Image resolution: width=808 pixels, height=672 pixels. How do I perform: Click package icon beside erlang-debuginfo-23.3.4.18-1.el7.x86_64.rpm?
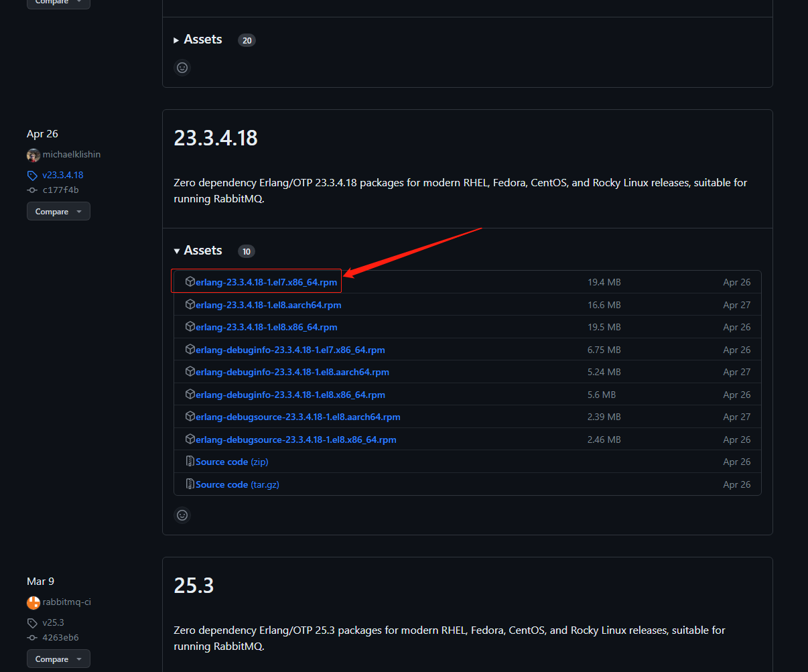[x=190, y=350]
